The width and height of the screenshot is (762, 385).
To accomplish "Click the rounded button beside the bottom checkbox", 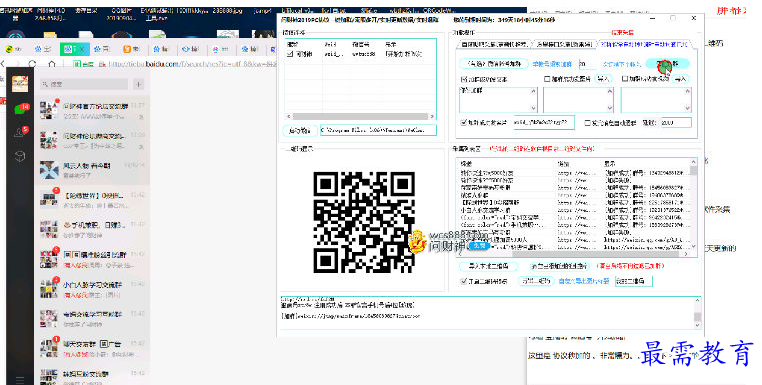I will (536, 281).
